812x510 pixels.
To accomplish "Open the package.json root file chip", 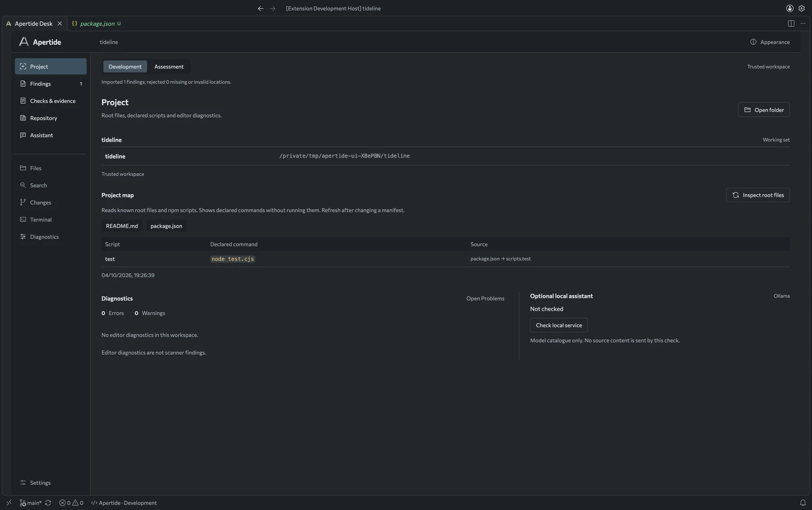I will [x=166, y=226].
